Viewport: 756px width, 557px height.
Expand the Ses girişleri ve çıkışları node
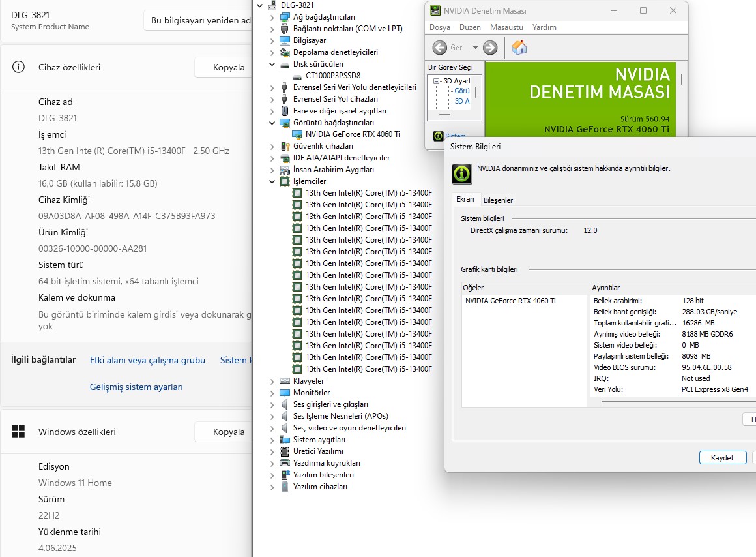click(272, 404)
